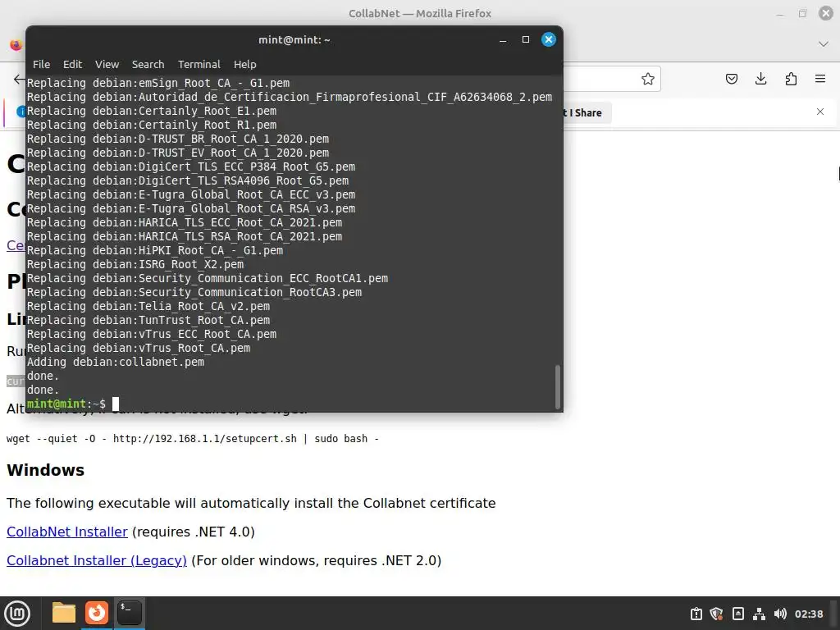Download the CollabNet Installer link
Viewport: 840px width, 630px height.
pos(67,532)
